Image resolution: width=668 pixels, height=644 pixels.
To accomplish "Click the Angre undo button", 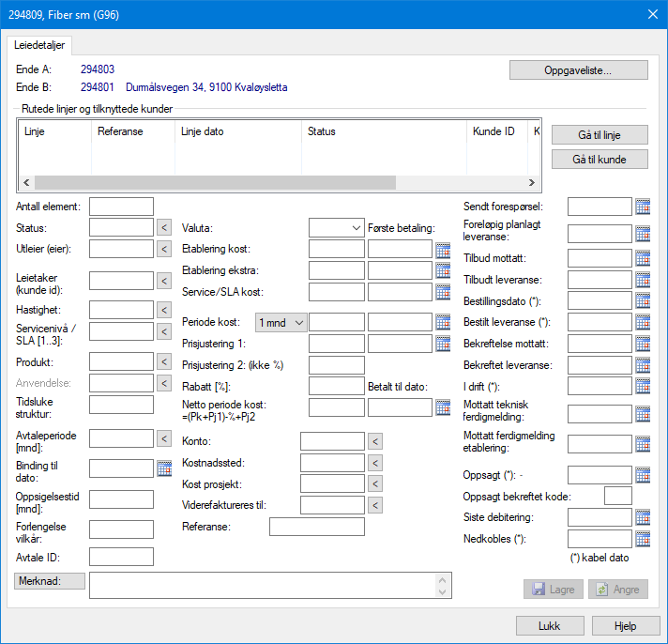I will 618,589.
